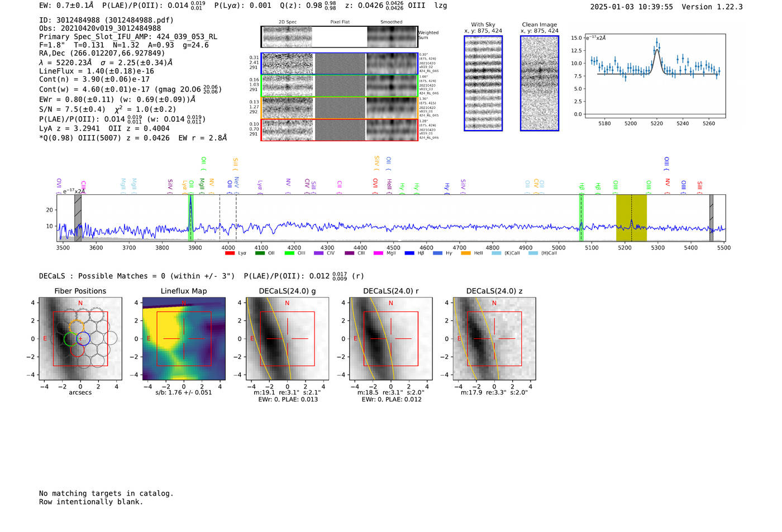Click the red E compass label in DECaLS g
782x532 pixels.
click(252, 339)
